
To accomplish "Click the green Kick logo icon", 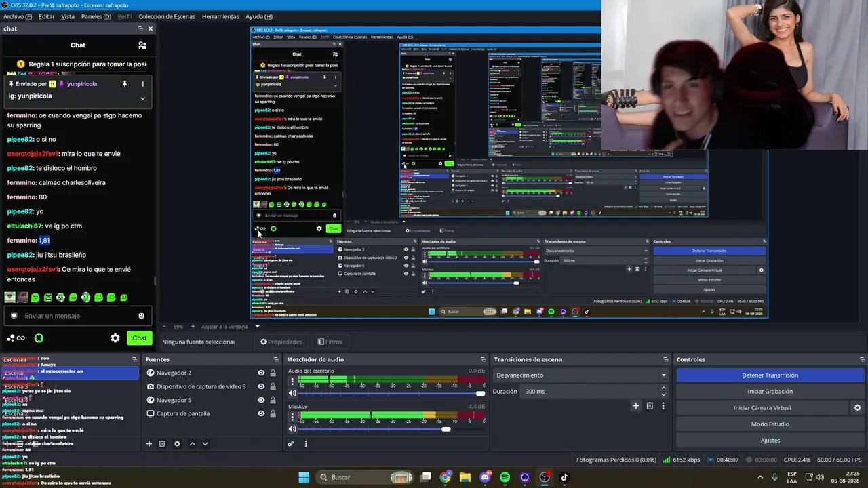I will (x=39, y=338).
